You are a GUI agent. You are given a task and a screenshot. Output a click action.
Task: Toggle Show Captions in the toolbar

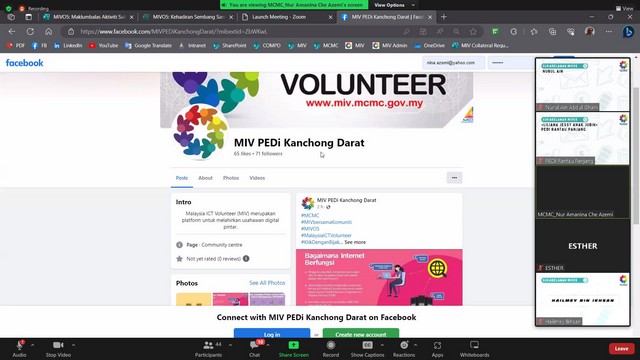[367, 349]
